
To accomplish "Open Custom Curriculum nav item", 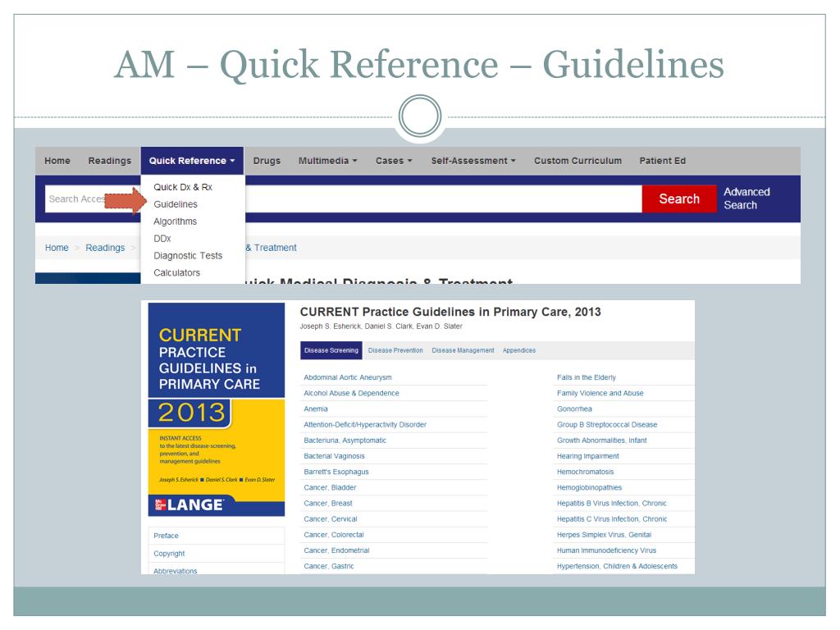I will pyautogui.click(x=577, y=161).
